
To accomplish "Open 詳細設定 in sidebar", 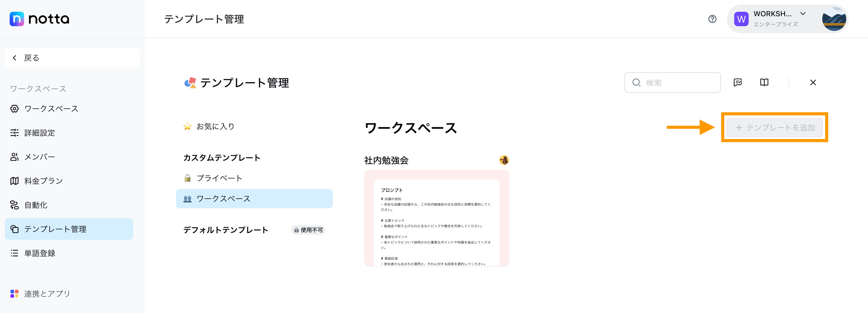I will 69,133.
